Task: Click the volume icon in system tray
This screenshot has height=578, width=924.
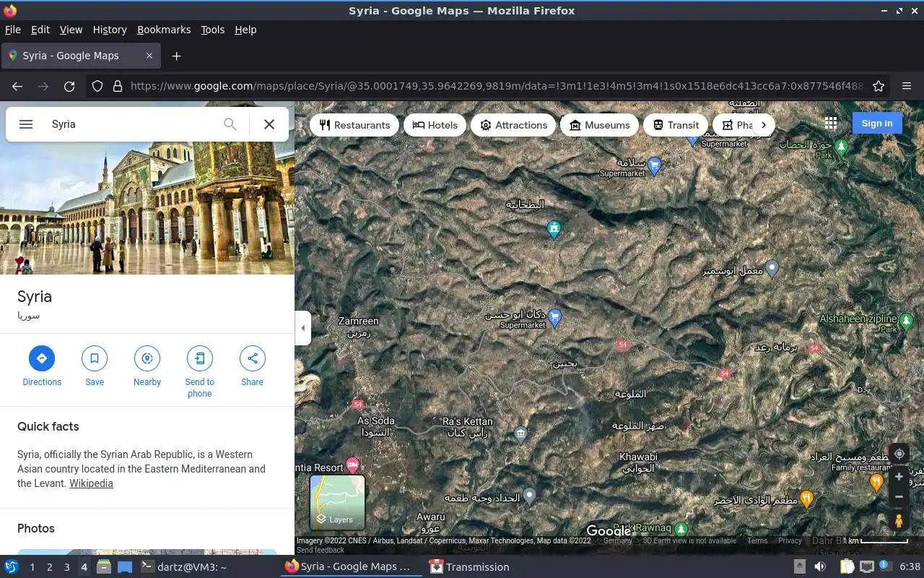Action: pyautogui.click(x=820, y=567)
